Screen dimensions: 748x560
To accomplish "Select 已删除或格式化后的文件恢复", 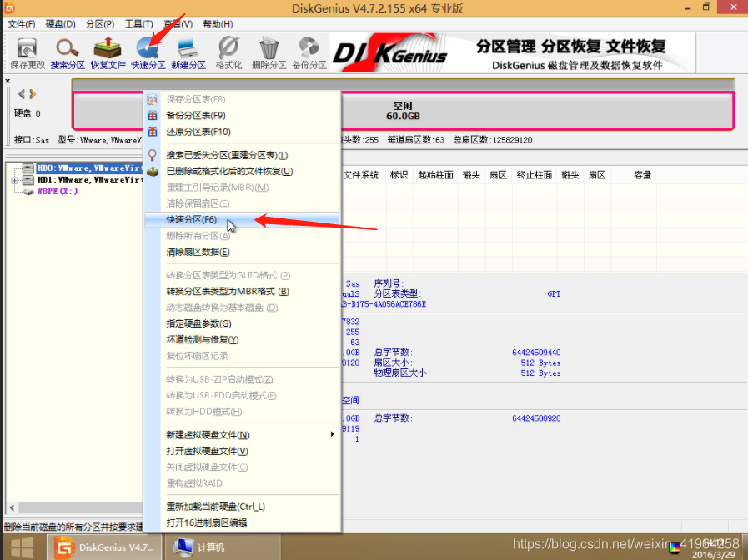I will point(229,171).
